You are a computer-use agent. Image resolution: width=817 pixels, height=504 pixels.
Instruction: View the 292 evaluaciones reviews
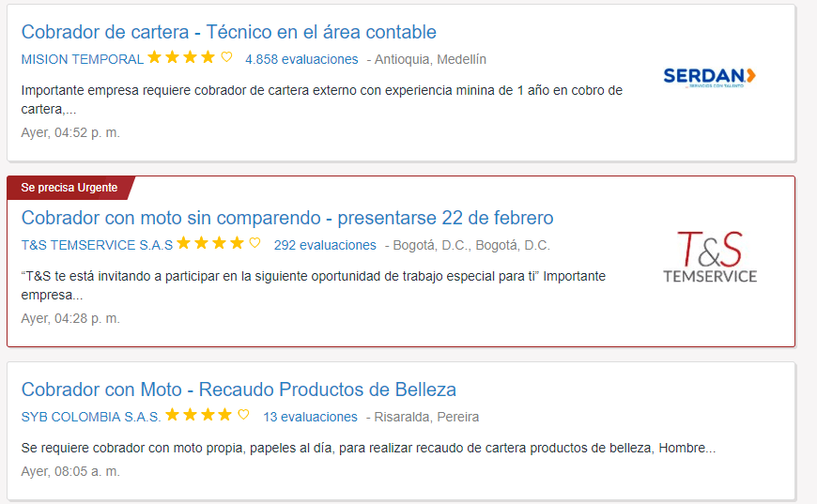[x=325, y=245]
